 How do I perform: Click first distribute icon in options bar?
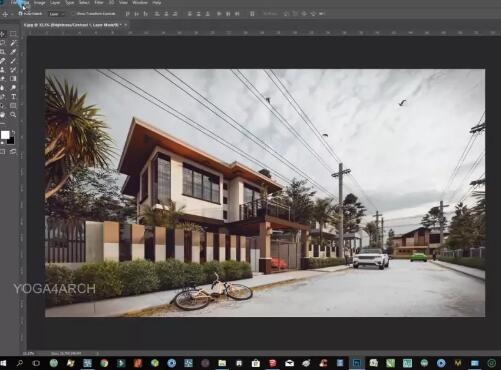click(x=190, y=14)
